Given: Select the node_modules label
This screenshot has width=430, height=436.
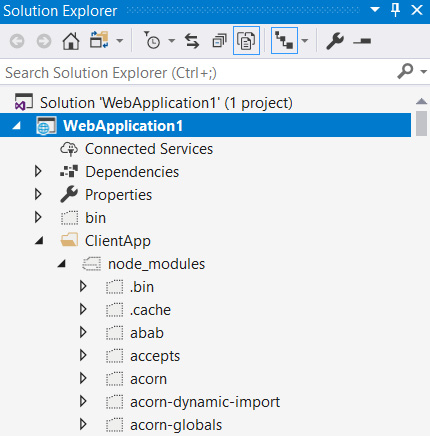Looking at the screenshot, I should pos(156,264).
